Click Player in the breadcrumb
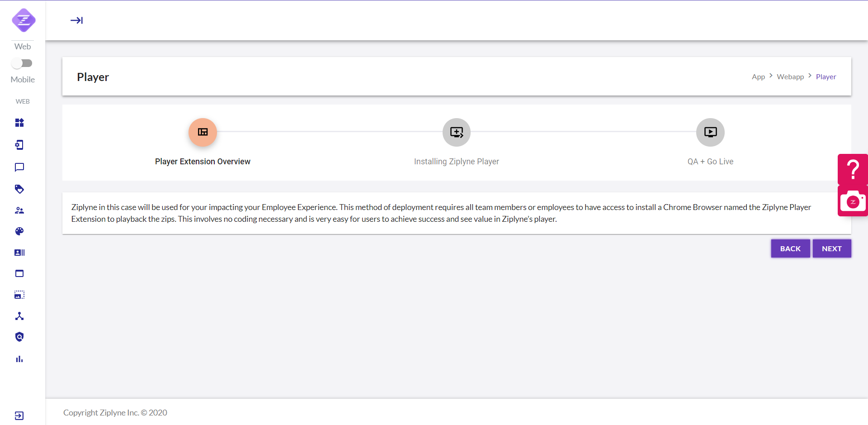The image size is (868, 425). pyautogui.click(x=826, y=77)
